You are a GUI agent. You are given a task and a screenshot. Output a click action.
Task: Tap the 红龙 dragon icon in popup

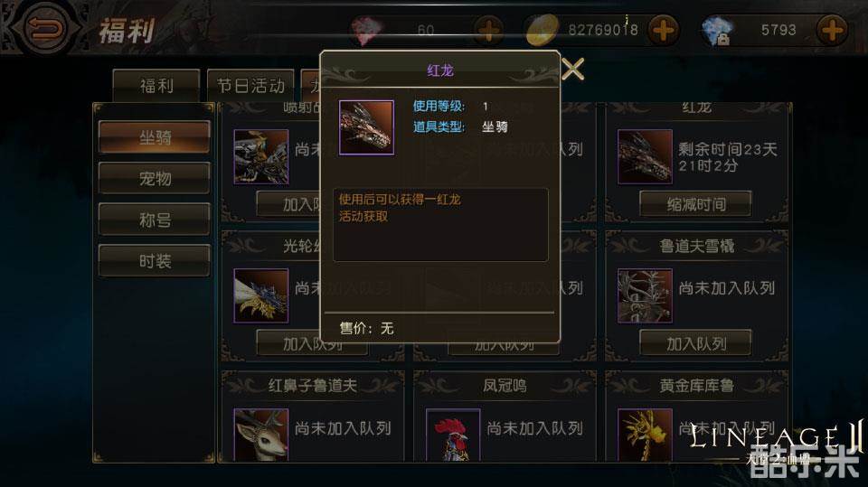coord(366,127)
